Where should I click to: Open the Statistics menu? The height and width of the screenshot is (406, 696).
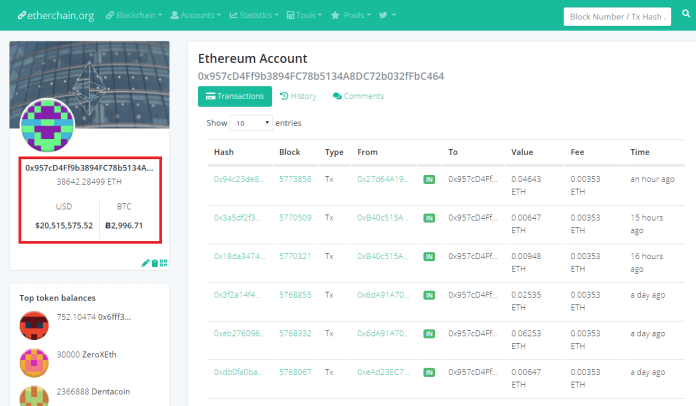[254, 15]
